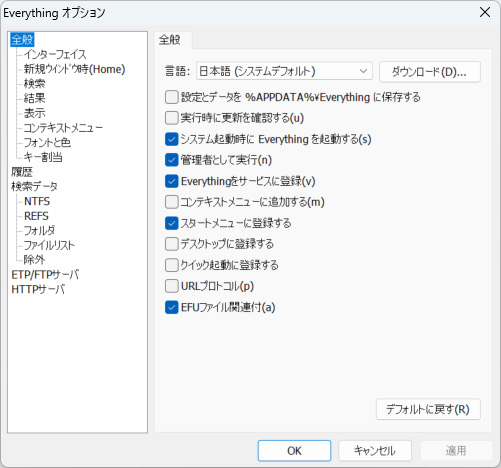Open the HTTPサーバ settings page
This screenshot has height=468, width=501.
tap(38, 289)
